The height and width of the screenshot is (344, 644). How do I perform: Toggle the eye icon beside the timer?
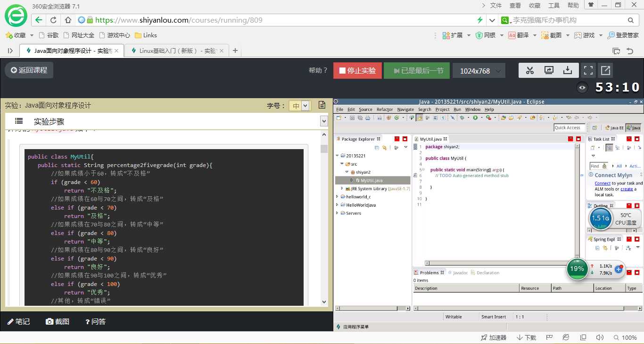pos(583,87)
